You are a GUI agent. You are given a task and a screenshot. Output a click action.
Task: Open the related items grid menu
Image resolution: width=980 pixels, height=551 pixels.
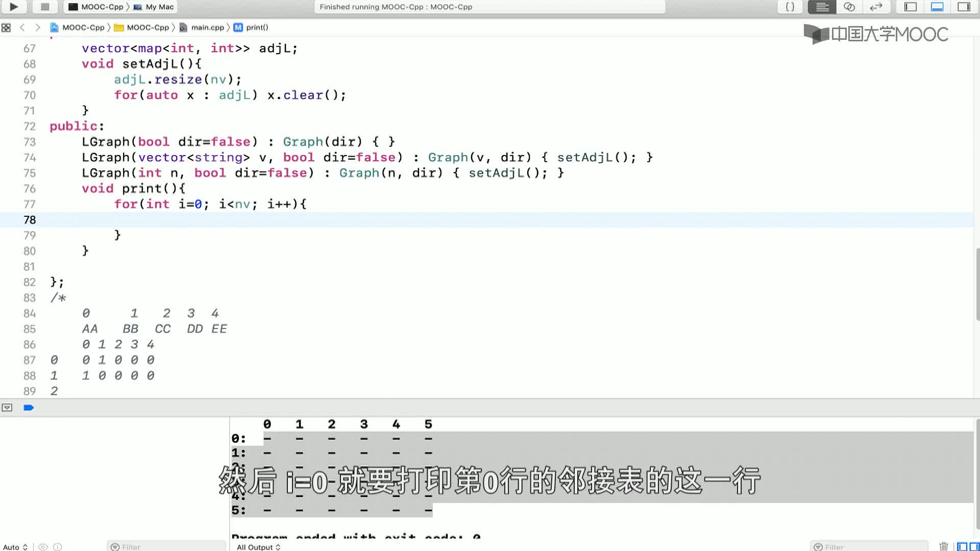click(6, 28)
